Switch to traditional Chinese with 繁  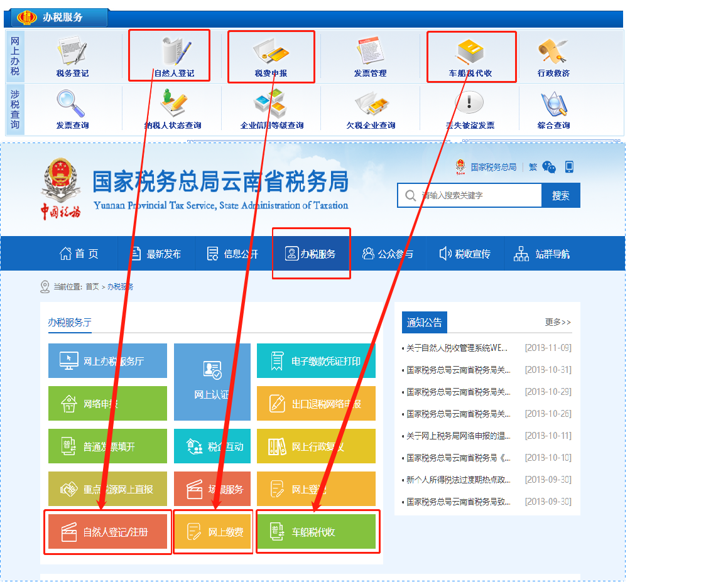click(533, 167)
